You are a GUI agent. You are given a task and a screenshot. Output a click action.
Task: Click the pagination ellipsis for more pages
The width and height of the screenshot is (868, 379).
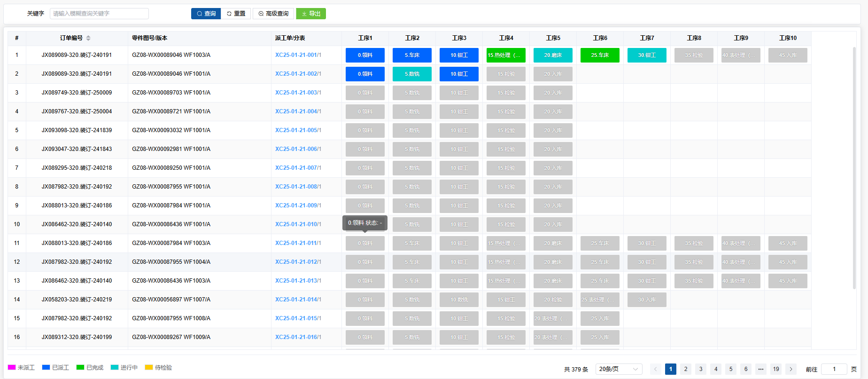point(761,369)
